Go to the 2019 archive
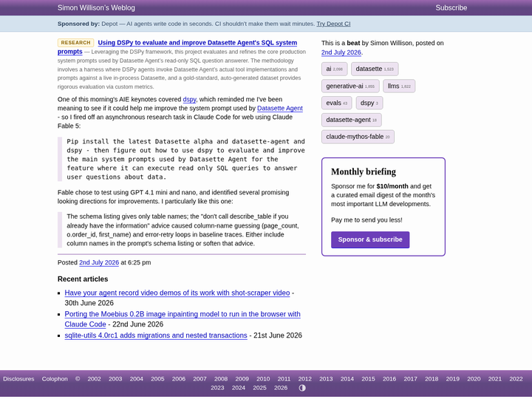This screenshot has height=399, width=532. (x=453, y=378)
